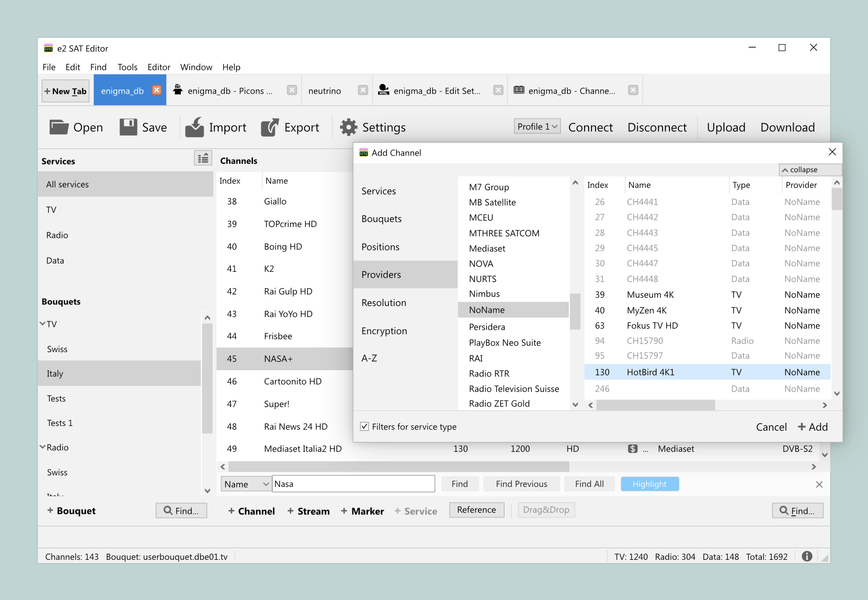Toggle the Services list view icon
Viewport: 868px width, 600px height.
coord(203,158)
